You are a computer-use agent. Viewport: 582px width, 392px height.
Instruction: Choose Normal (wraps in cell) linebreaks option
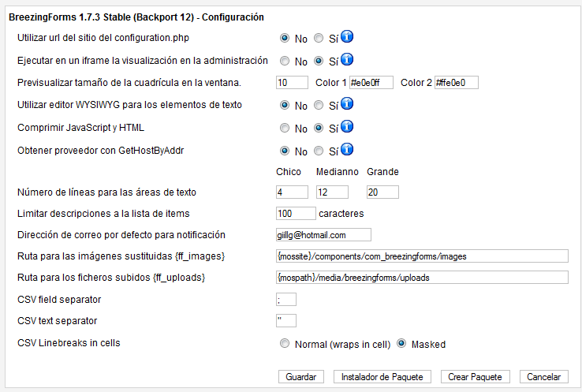tap(285, 343)
